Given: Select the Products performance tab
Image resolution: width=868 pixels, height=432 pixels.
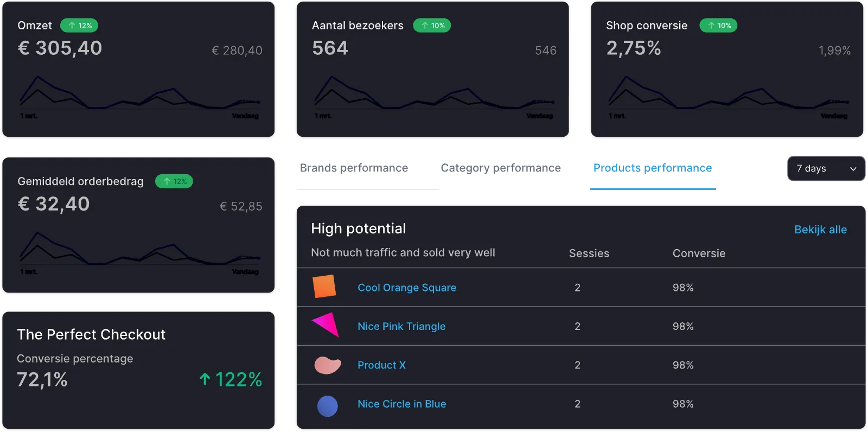Looking at the screenshot, I should tap(653, 168).
